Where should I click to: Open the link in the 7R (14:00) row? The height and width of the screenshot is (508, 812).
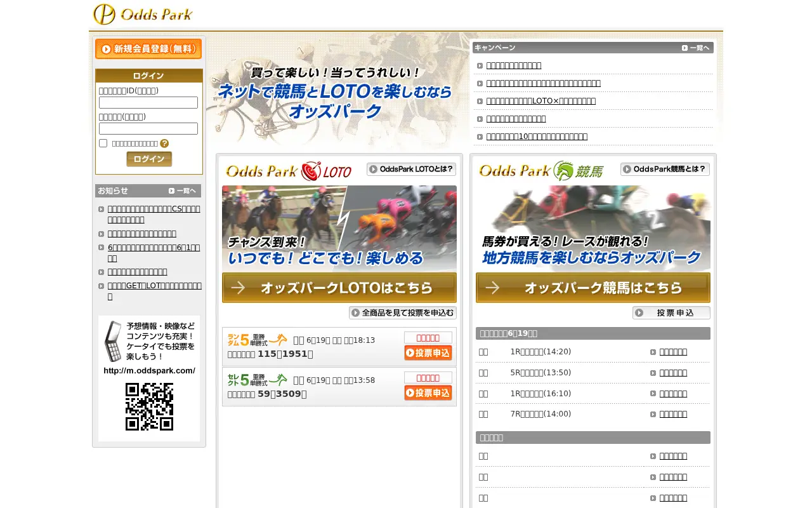tap(673, 414)
